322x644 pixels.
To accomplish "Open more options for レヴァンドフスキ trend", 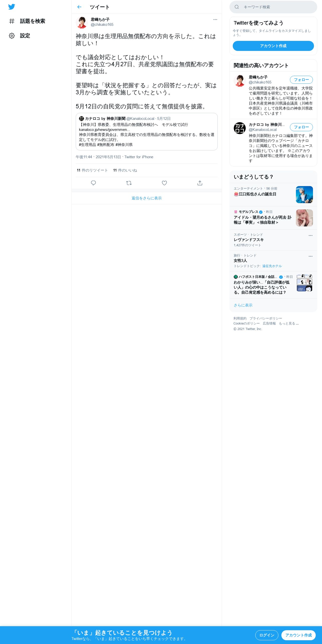I will click(x=310, y=235).
